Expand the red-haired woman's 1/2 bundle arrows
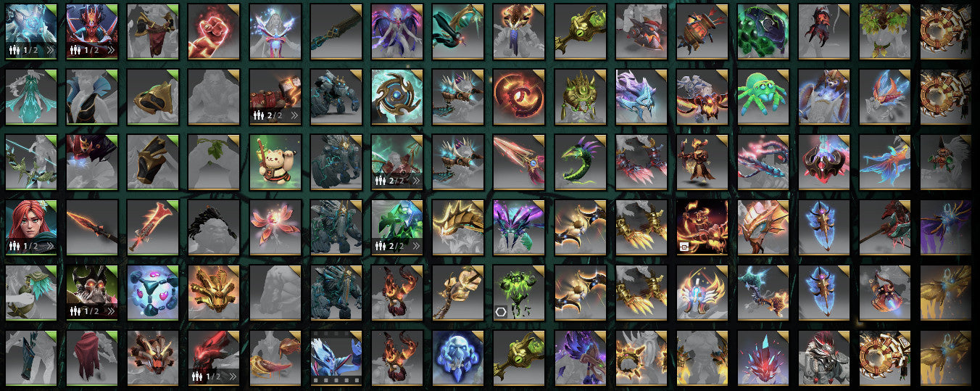The image size is (980, 391). coord(49,246)
